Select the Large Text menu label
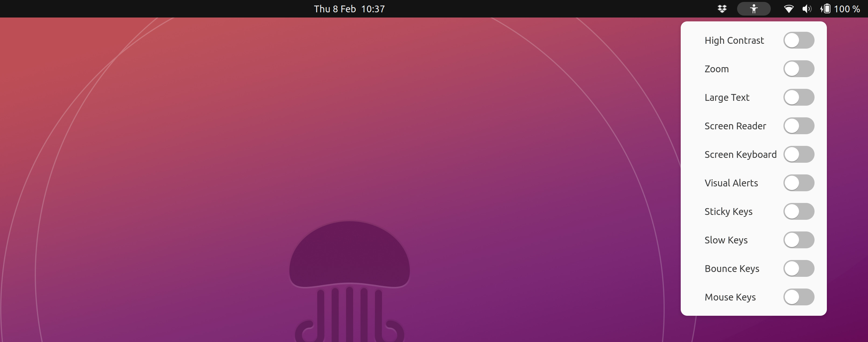Viewport: 868px width, 342px height. [x=727, y=98]
